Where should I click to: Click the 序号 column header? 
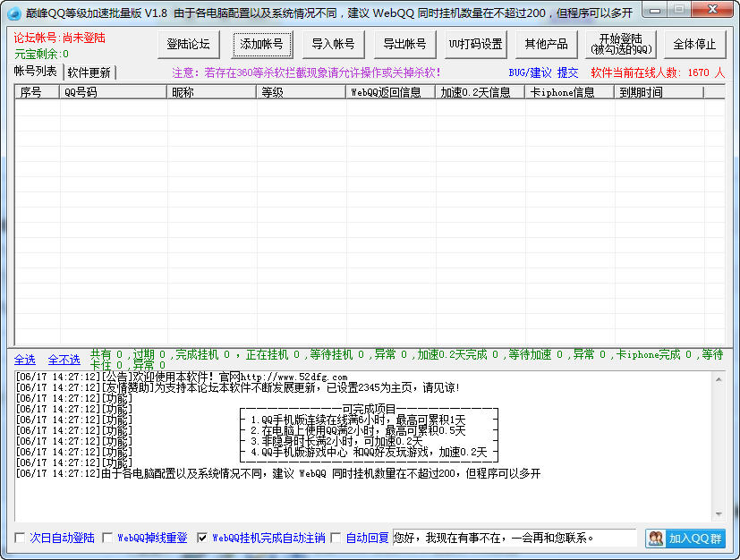point(38,92)
